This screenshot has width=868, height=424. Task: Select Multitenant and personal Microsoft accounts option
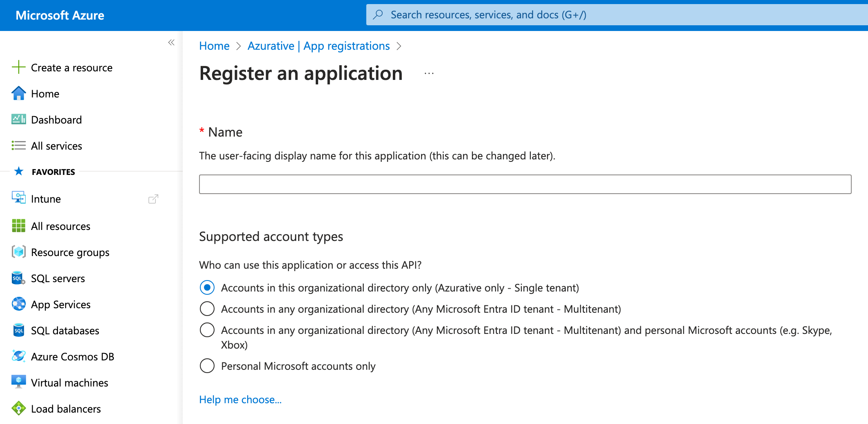point(207,330)
